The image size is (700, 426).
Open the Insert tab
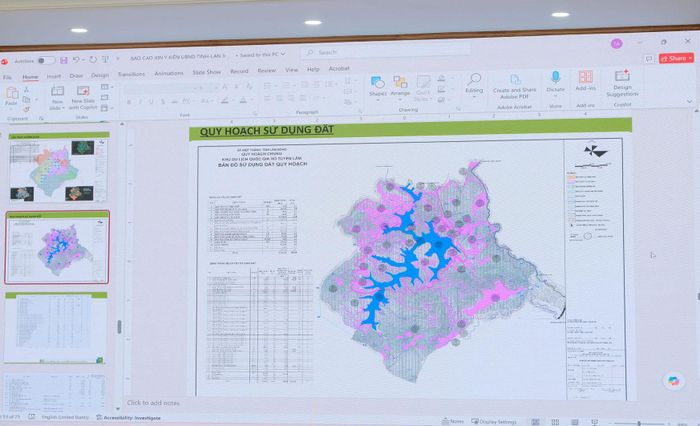[x=54, y=76]
